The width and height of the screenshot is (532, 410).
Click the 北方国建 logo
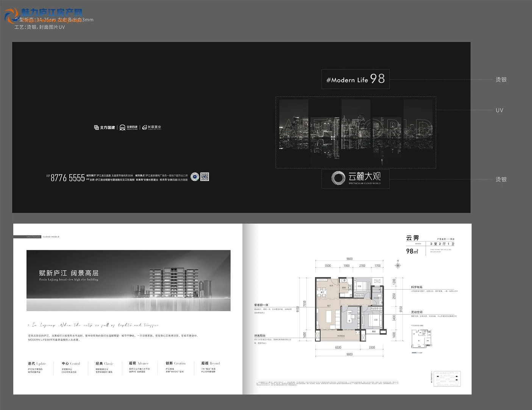click(105, 128)
